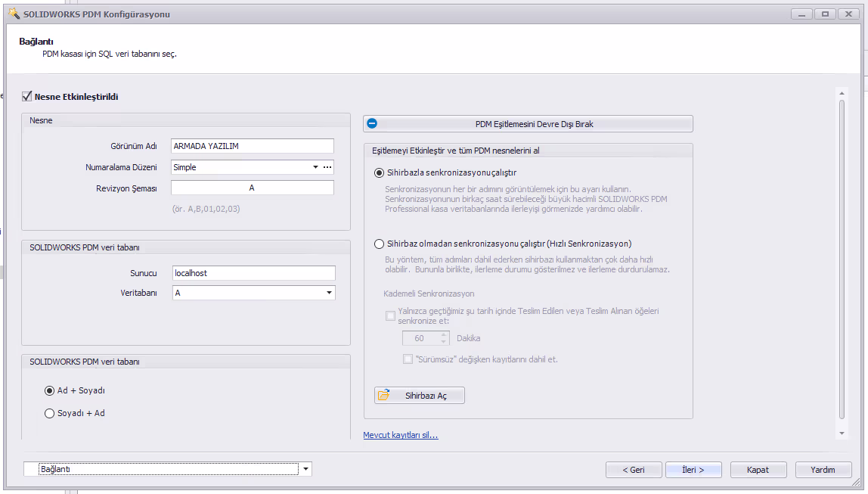Open the Veritabanı dropdown

click(329, 293)
